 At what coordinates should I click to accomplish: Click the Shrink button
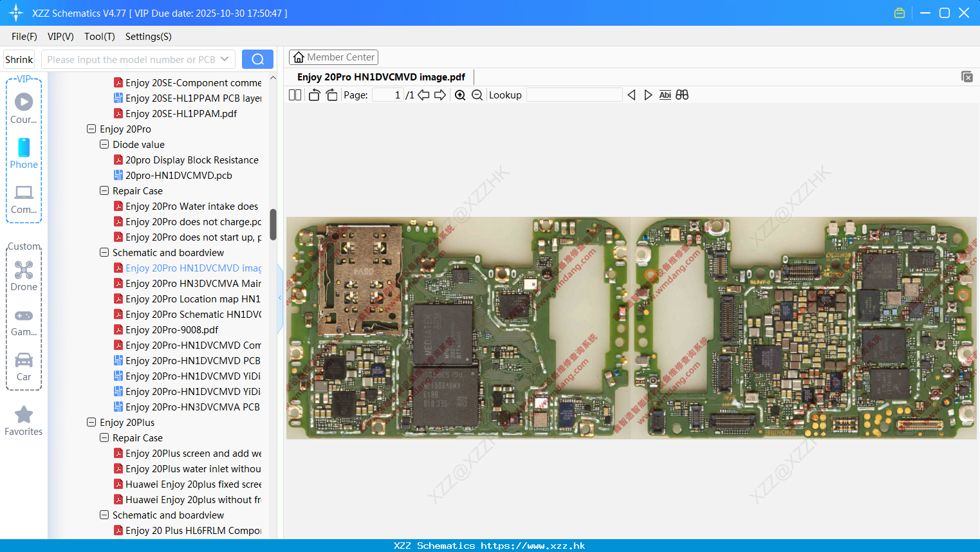tap(19, 59)
